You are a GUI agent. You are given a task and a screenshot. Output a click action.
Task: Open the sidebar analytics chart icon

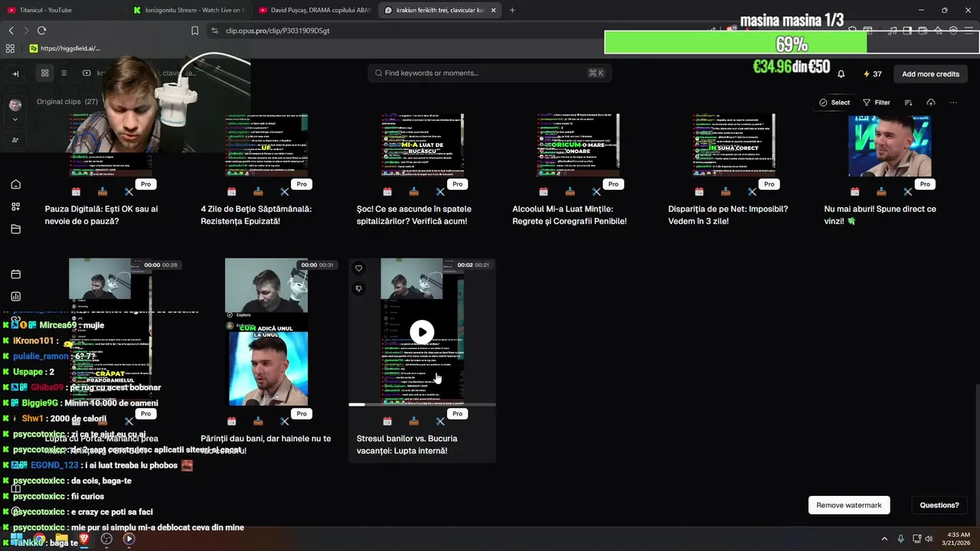pos(15,296)
